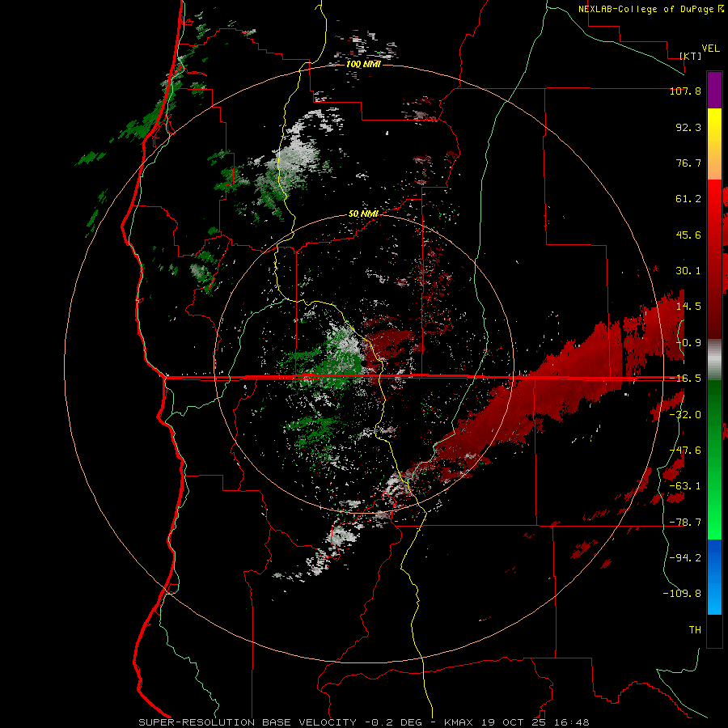Pick the green segment of the color bar
Screen dimensions: 728x728
pyautogui.click(x=714, y=459)
